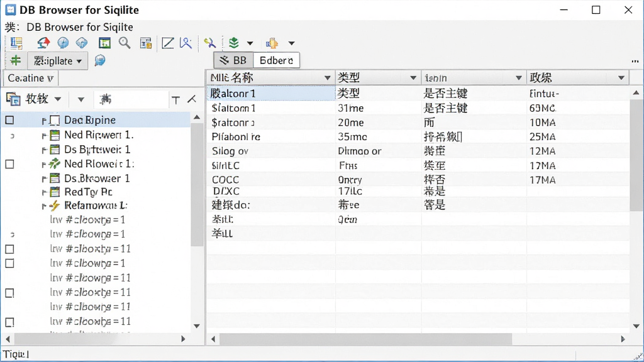Click the blue round compass icon in toolbar

[x=63, y=43]
